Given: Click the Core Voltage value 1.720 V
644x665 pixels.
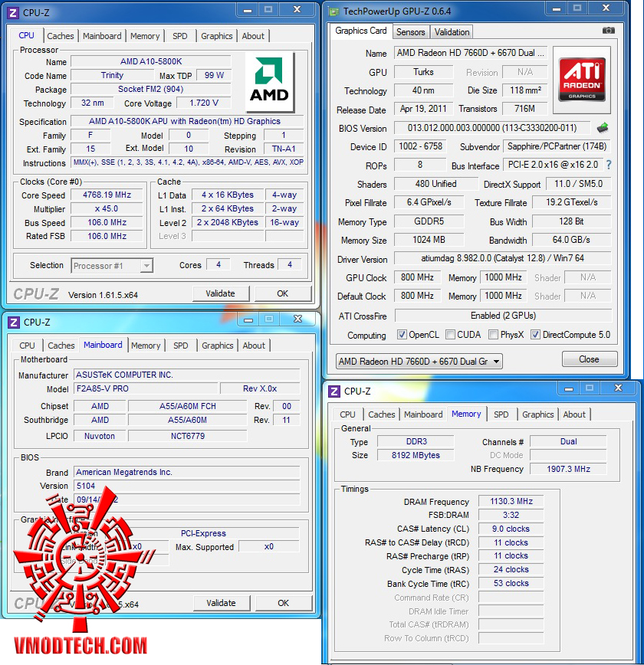Looking at the screenshot, I should (204, 103).
